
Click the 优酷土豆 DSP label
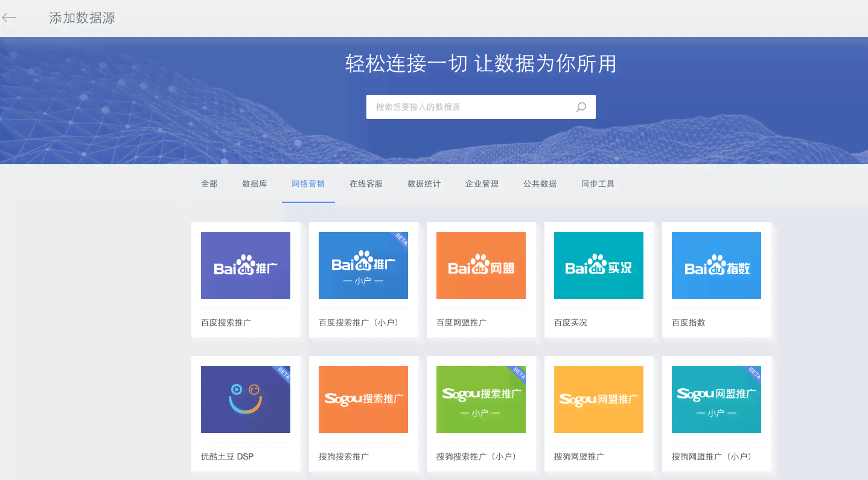point(228,456)
